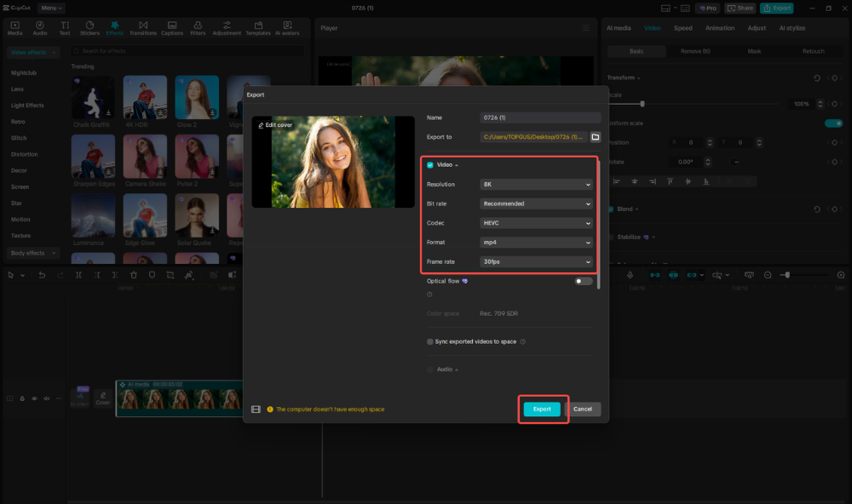852x504 pixels.
Task: Click the Edit cover button
Action: point(273,125)
